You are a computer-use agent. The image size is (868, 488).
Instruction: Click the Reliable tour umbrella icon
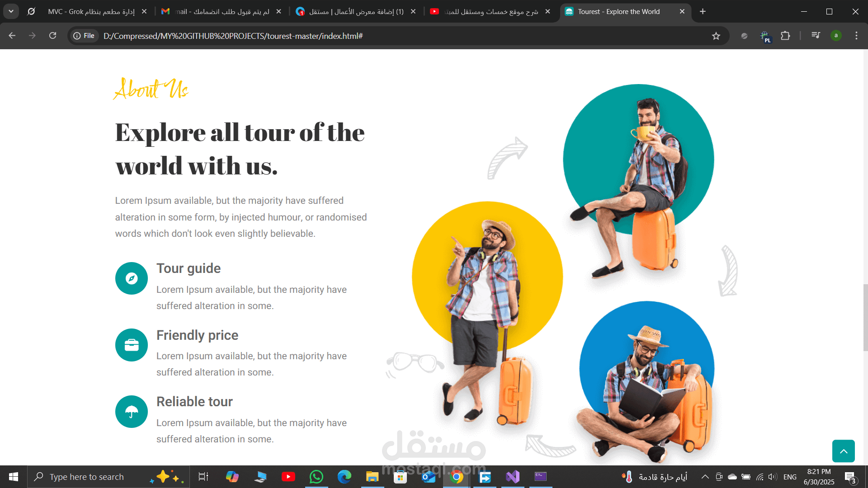(x=132, y=412)
